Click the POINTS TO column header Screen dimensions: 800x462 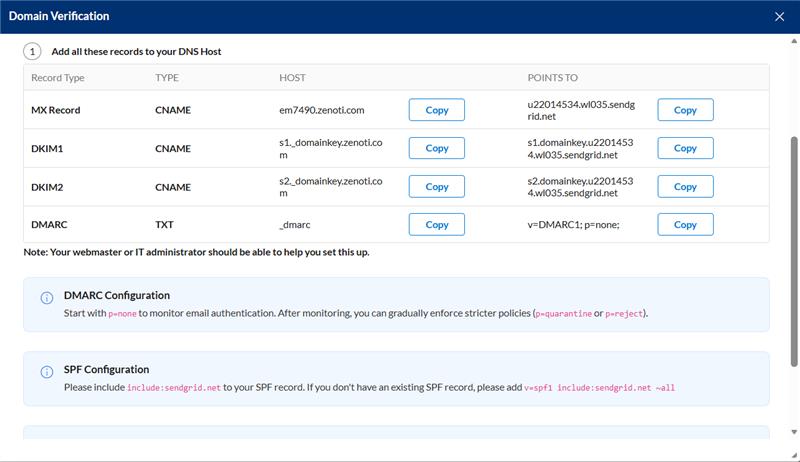(x=552, y=77)
